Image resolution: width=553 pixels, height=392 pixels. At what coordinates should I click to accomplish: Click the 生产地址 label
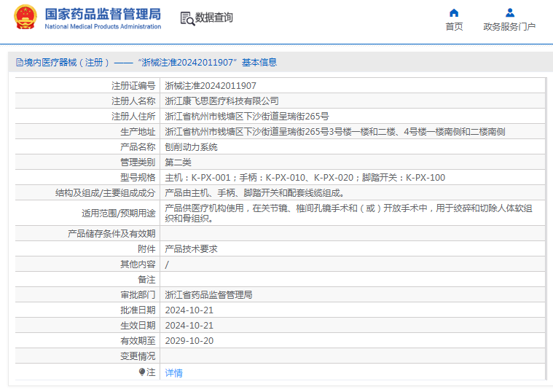click(x=138, y=132)
